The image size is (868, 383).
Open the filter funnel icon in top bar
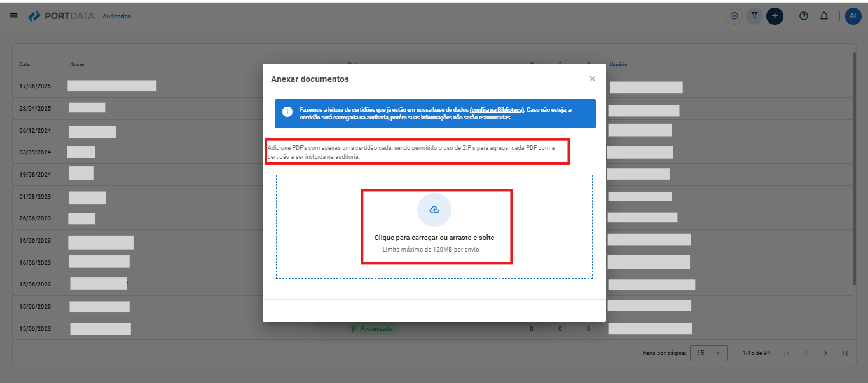[754, 16]
